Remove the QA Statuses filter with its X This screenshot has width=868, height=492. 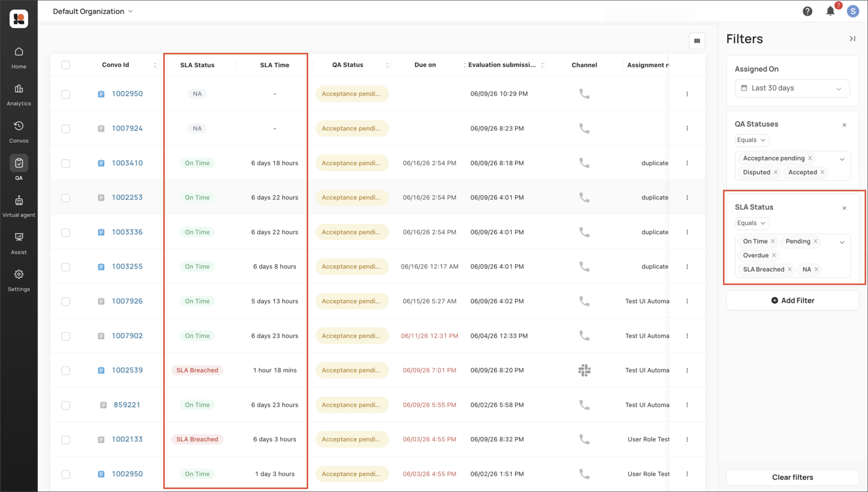(x=844, y=125)
